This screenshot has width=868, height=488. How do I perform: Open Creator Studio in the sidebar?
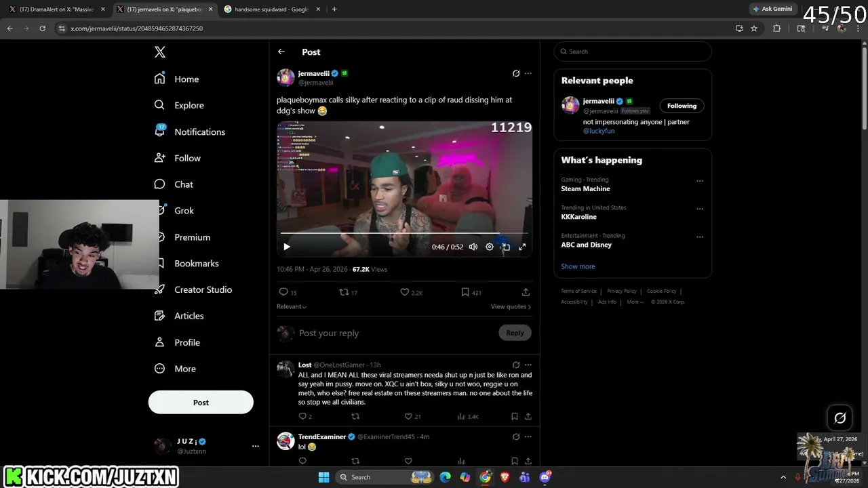(203, 289)
